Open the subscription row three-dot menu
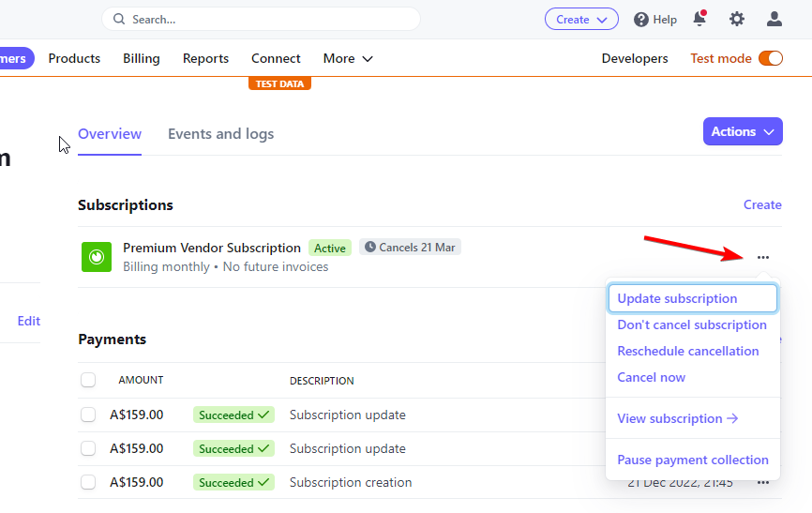 pyautogui.click(x=763, y=257)
